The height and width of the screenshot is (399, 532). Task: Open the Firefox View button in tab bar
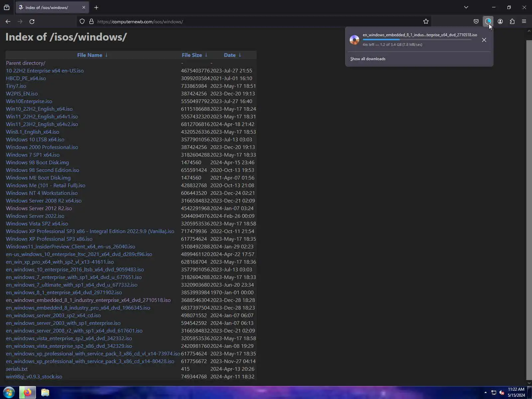(7, 7)
